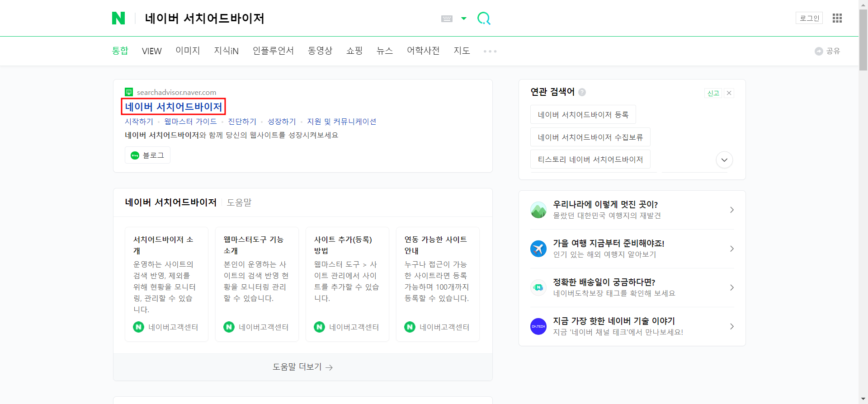Screen dimensions: 868x404
Task: Open the 사이트 추가(등록) 방법 card
Action: 347,284
